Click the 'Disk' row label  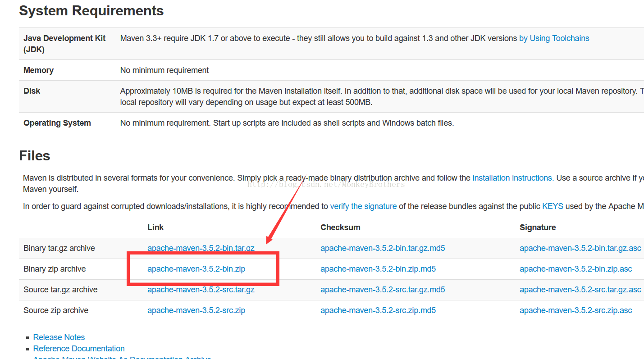32,91
